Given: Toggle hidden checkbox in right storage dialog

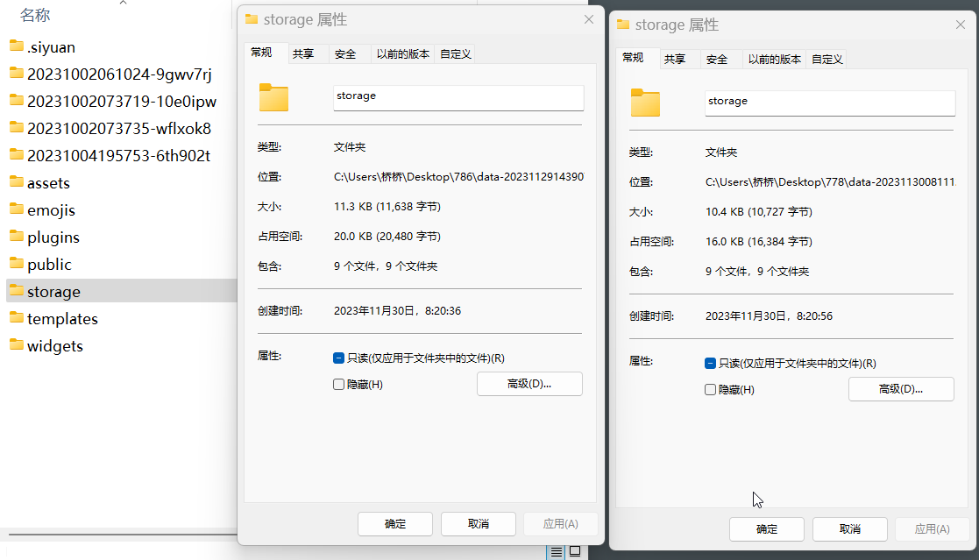Looking at the screenshot, I should click(710, 390).
